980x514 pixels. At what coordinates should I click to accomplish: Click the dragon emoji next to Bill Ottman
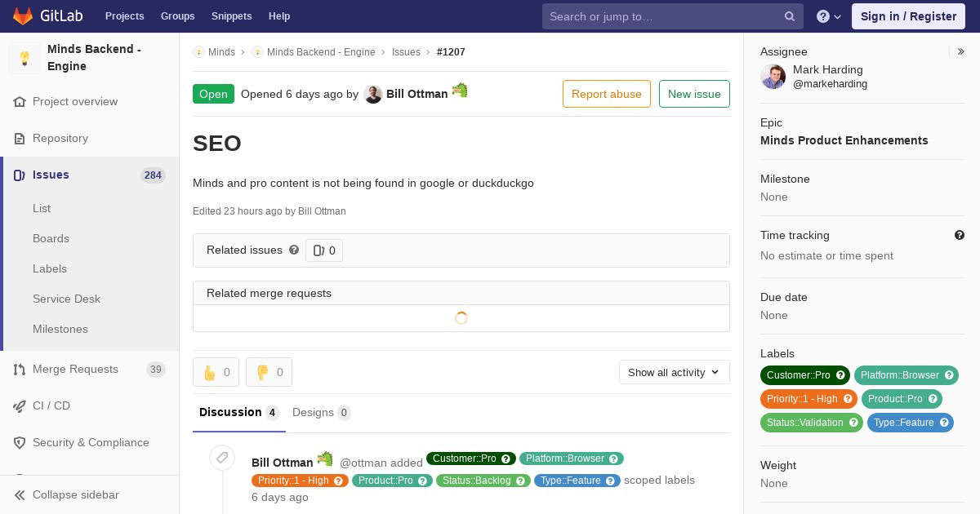pos(460,91)
